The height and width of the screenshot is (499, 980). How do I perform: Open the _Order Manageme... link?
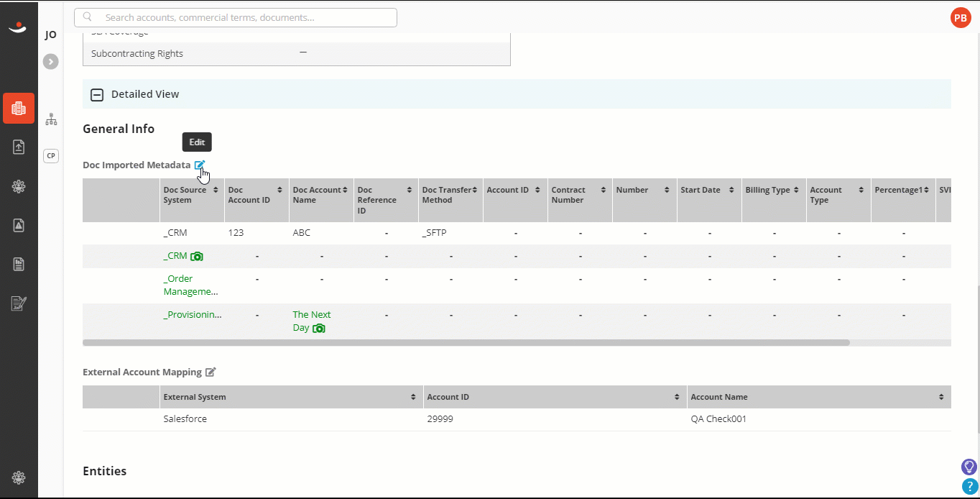point(190,285)
